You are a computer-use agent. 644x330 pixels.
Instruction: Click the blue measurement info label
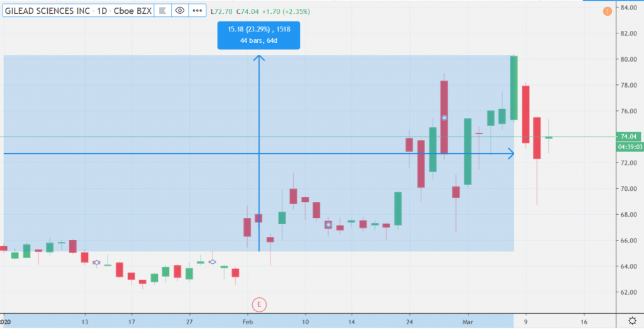(259, 35)
